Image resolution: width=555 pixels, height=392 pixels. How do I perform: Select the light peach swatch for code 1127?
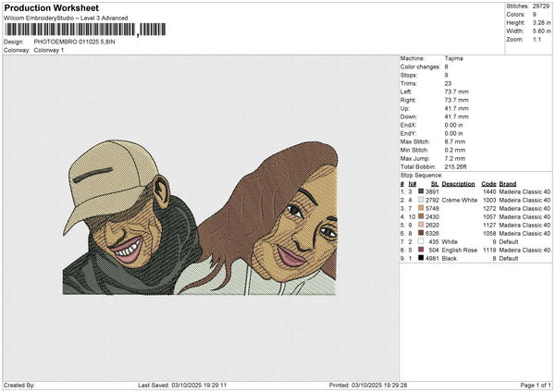(420, 225)
